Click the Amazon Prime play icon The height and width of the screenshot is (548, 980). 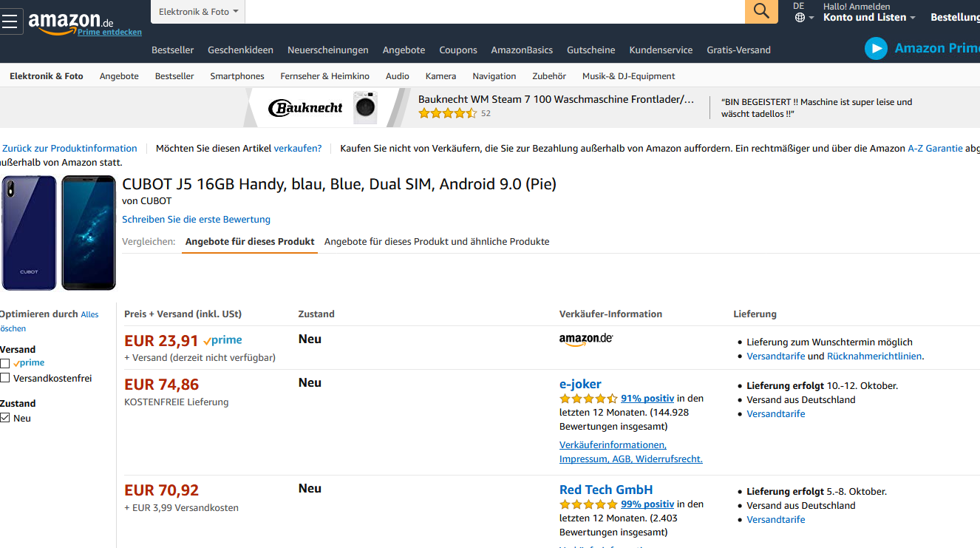coord(876,49)
